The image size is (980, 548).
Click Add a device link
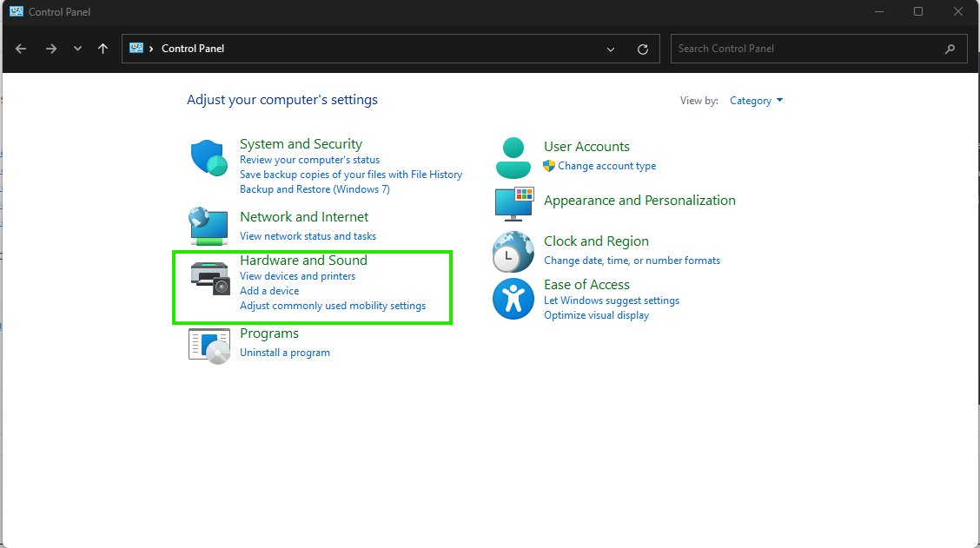pyautogui.click(x=269, y=291)
